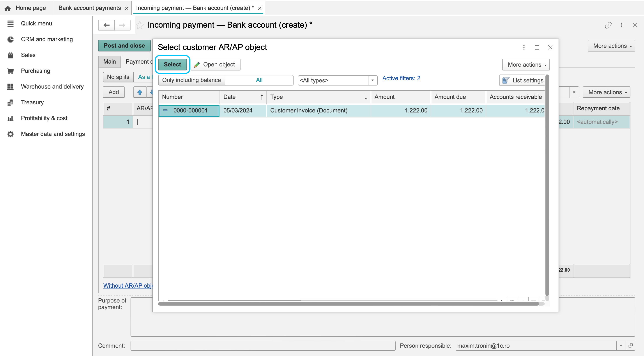Expand Person responsible dropdown arrow
644x356 pixels.
click(621, 345)
